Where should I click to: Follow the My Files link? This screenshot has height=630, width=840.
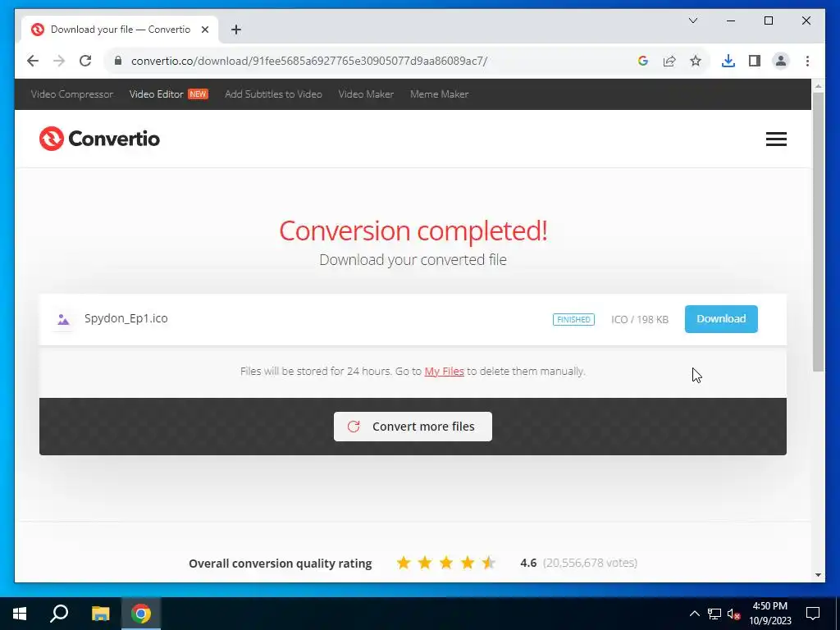pyautogui.click(x=444, y=372)
